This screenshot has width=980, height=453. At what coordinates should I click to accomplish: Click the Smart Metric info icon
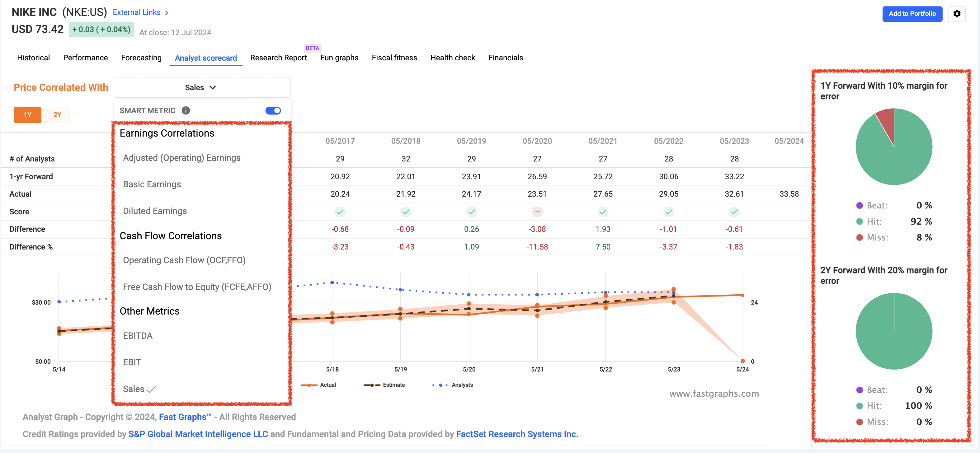click(x=186, y=110)
